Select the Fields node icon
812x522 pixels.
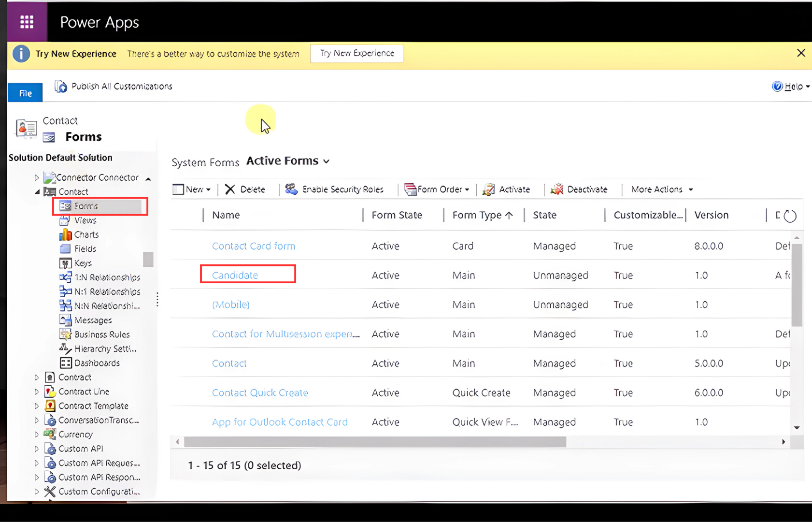pos(65,249)
